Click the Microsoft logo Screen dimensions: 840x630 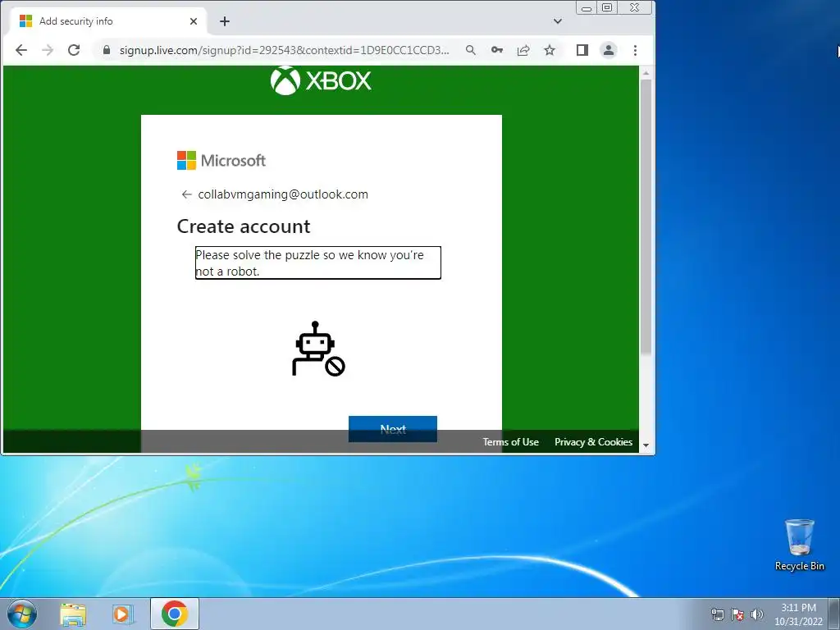click(x=221, y=160)
